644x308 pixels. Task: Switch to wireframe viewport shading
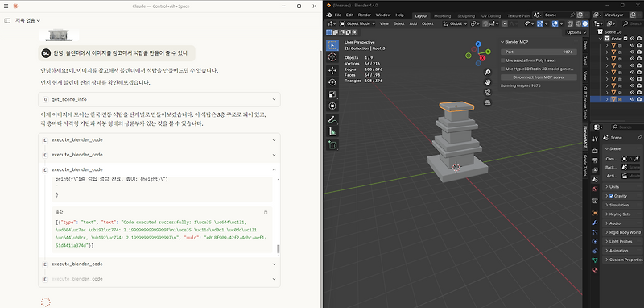tap(578, 24)
